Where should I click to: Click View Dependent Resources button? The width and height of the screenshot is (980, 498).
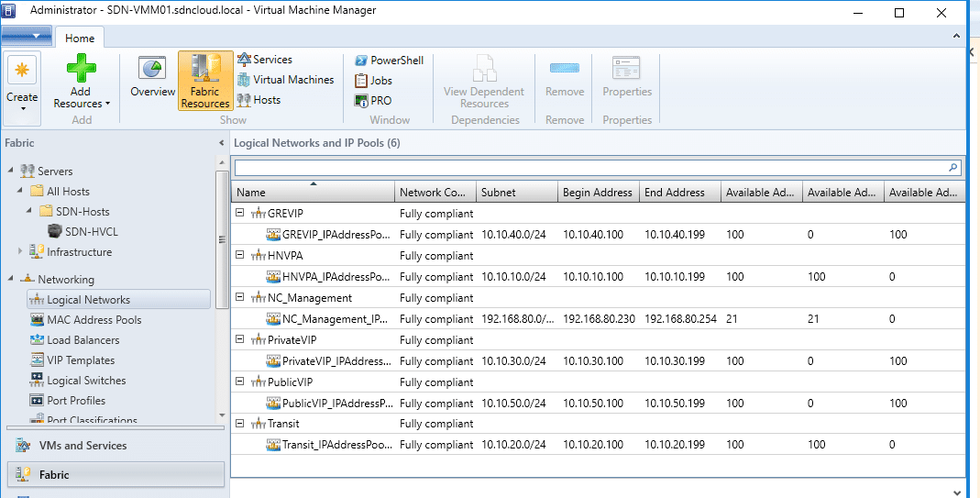[484, 80]
